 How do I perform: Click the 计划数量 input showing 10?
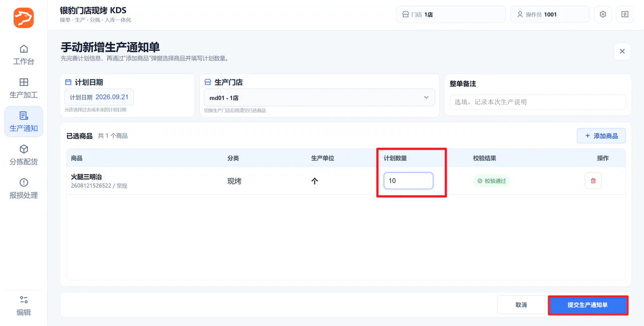pyautogui.click(x=409, y=181)
